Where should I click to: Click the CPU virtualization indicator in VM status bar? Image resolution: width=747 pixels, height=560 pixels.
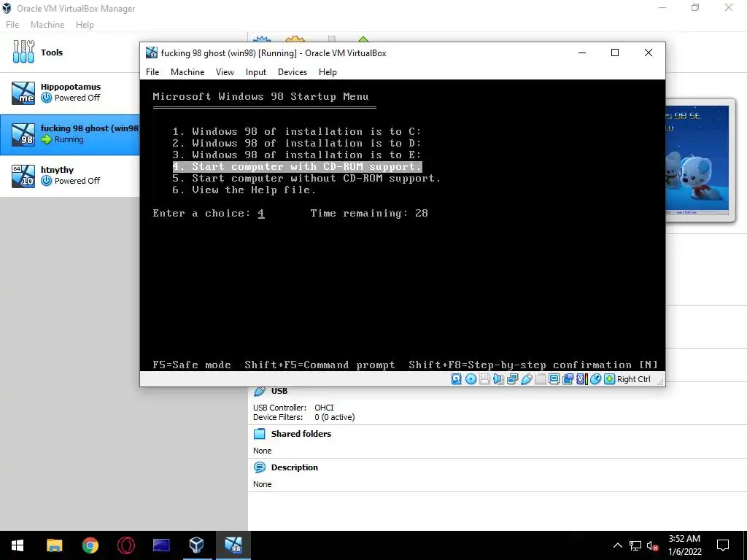point(581,379)
